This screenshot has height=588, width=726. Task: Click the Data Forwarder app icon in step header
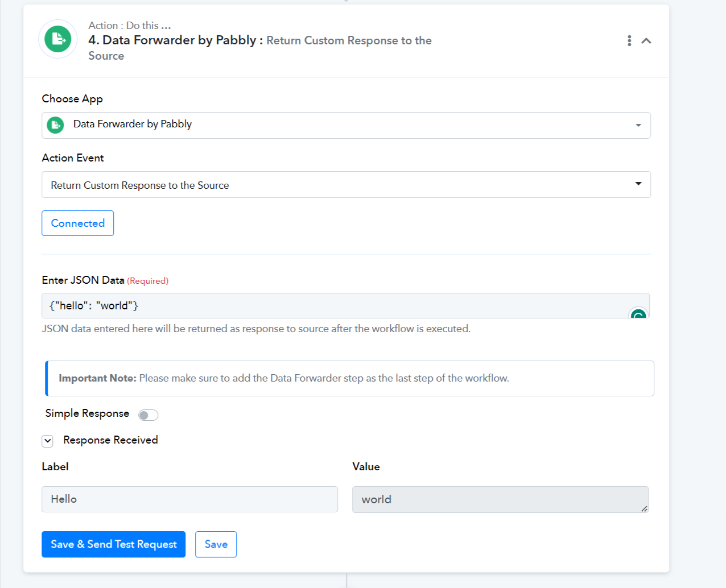[x=57, y=39]
